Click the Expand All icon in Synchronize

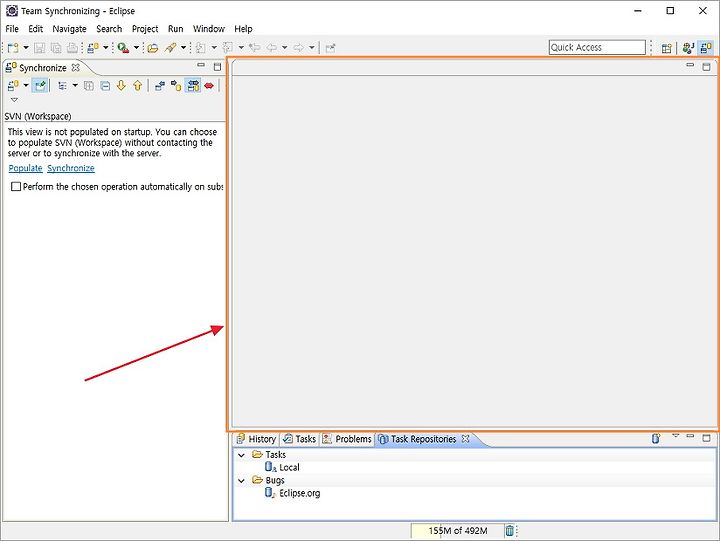[89, 85]
